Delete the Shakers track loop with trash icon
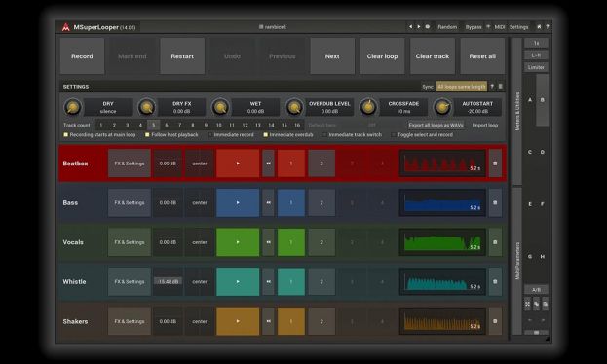 pos(495,321)
